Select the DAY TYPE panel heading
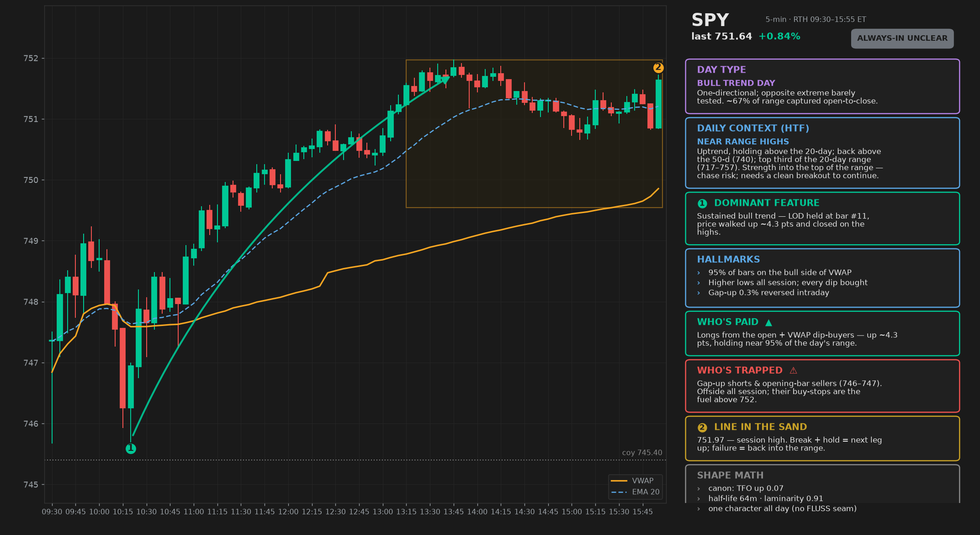Viewport: 980px width, 535px height. (721, 70)
